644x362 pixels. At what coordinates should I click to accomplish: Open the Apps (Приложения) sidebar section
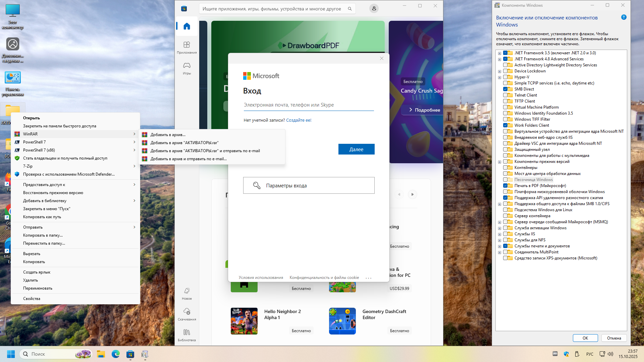pos(187,47)
